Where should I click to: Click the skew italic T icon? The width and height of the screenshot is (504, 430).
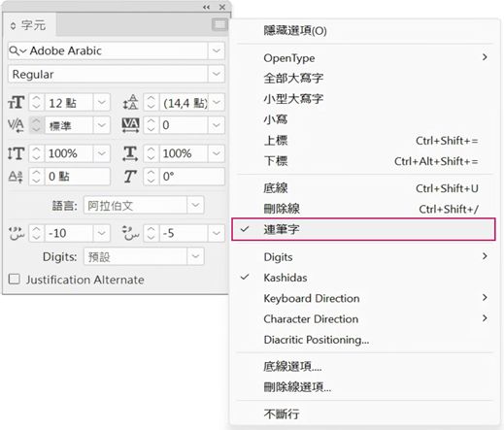(130, 177)
